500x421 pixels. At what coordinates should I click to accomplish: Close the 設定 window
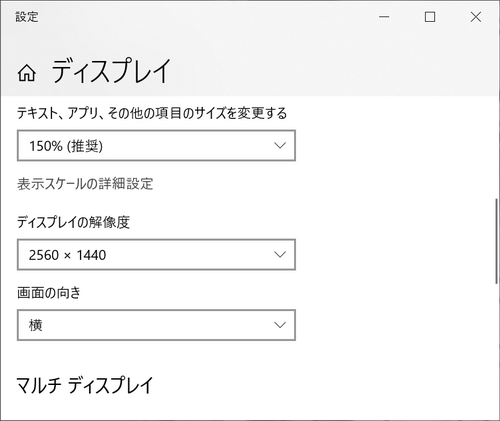point(476,17)
